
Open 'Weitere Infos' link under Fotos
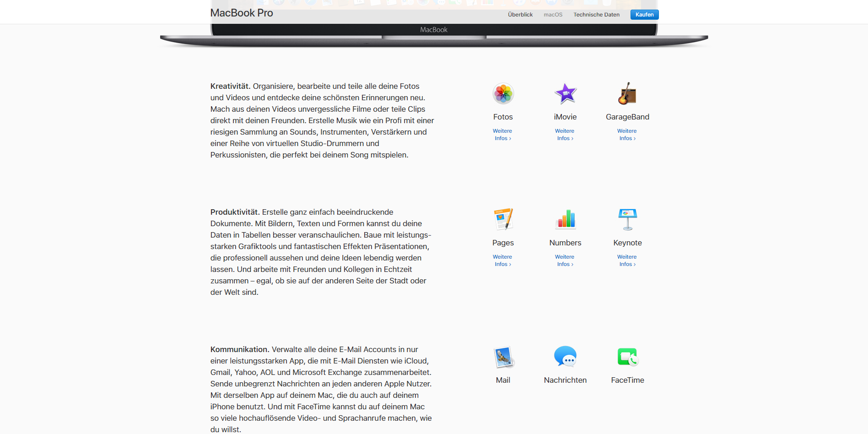coord(502,135)
